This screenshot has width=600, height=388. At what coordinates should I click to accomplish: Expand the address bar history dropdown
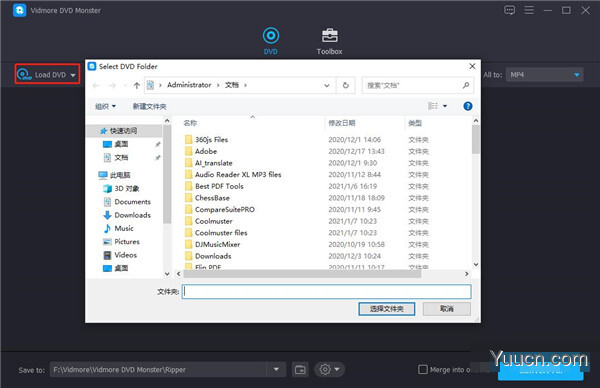click(326, 85)
